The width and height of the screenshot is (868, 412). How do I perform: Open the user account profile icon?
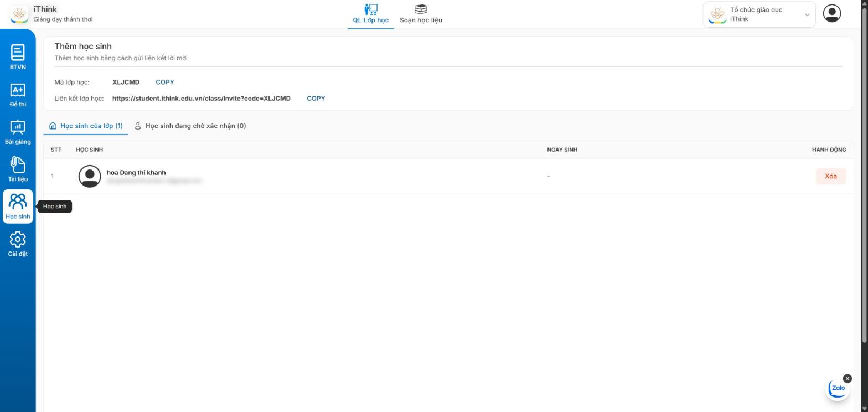(x=831, y=13)
